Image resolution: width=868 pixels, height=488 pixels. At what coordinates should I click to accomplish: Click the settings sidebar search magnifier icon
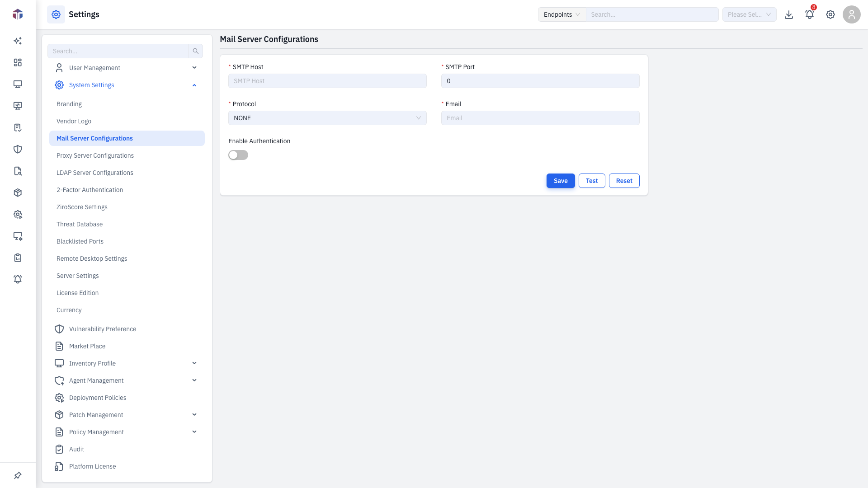point(196,51)
